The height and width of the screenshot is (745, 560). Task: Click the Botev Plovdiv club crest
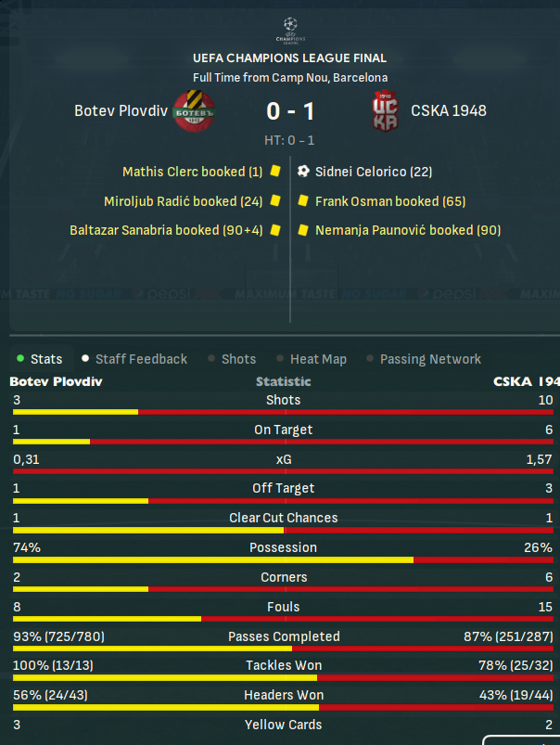click(194, 110)
